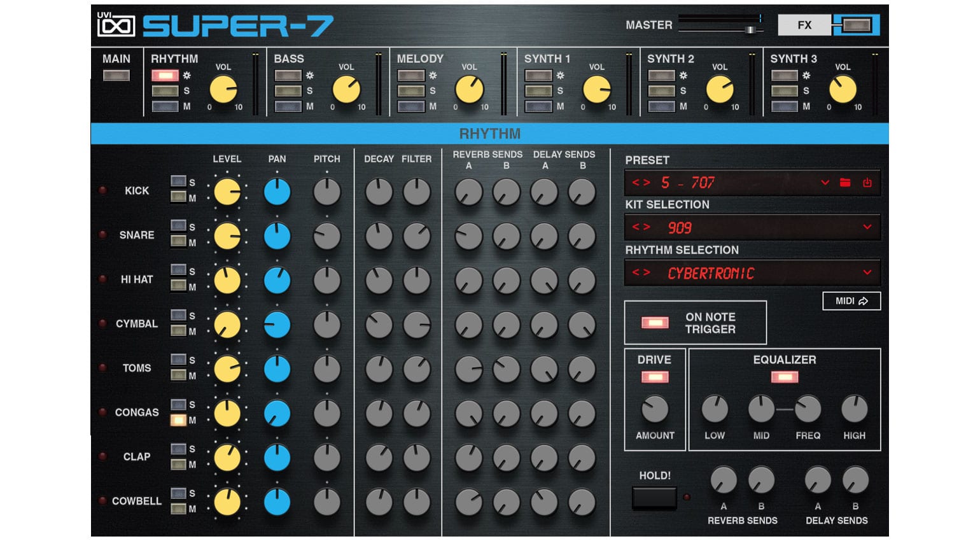The height and width of the screenshot is (541, 980).
Task: Click the Synth 2 snowflake freeze icon
Action: [x=683, y=75]
